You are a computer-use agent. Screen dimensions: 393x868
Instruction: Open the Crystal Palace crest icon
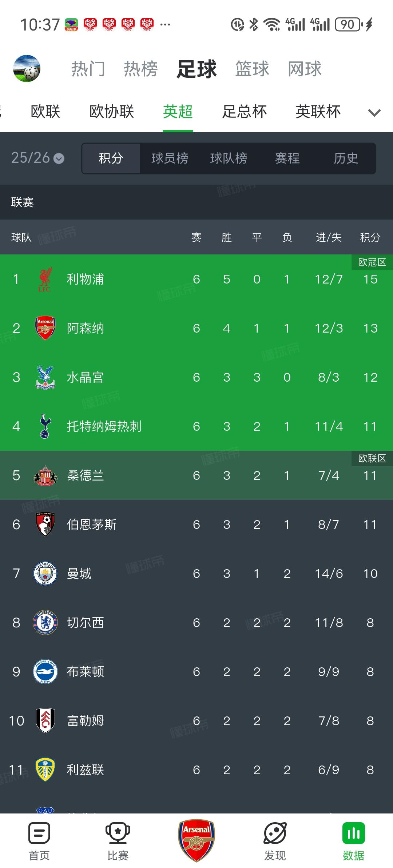pyautogui.click(x=45, y=377)
